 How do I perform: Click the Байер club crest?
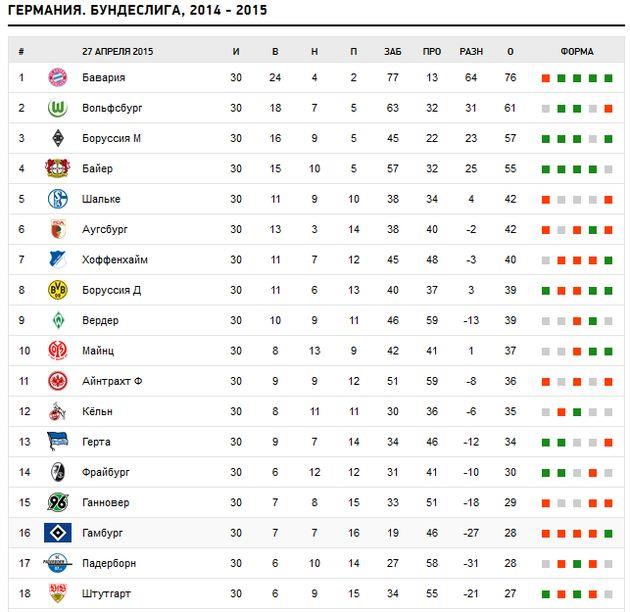(57, 169)
